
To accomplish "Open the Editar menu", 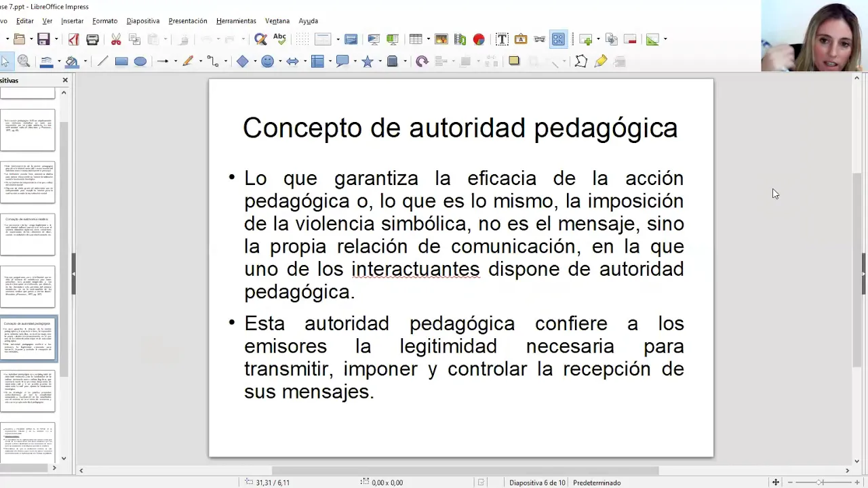I will (x=25, y=21).
